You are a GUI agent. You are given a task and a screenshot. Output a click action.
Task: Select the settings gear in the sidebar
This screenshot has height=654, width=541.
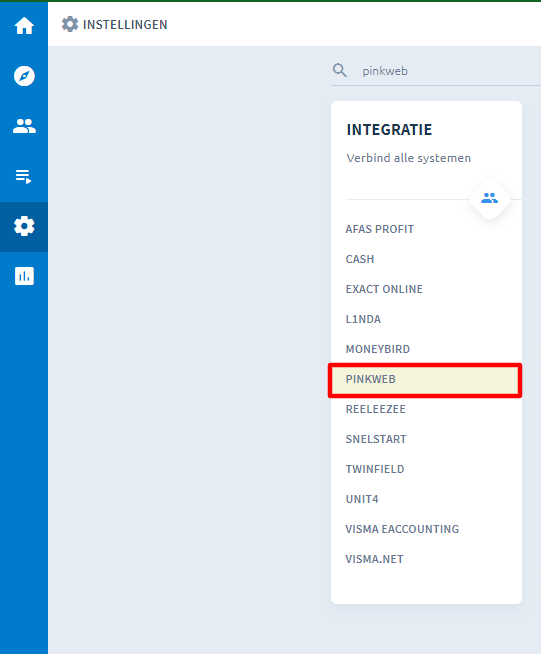tap(24, 226)
